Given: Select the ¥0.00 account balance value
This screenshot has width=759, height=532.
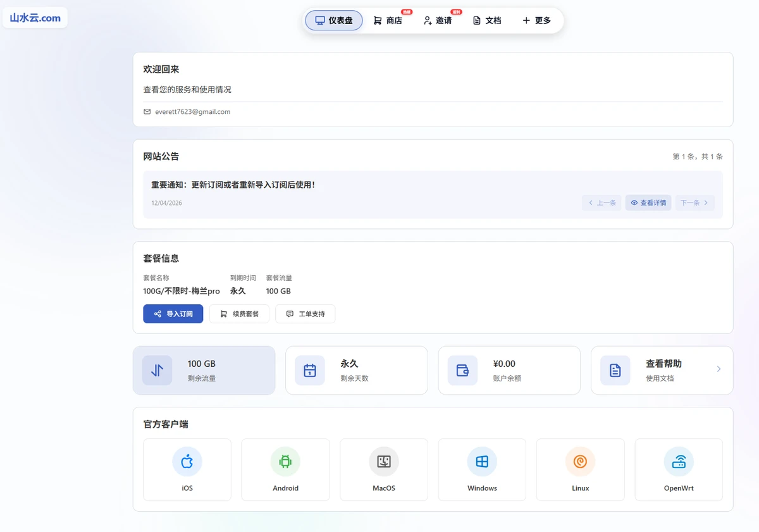Looking at the screenshot, I should (504, 364).
